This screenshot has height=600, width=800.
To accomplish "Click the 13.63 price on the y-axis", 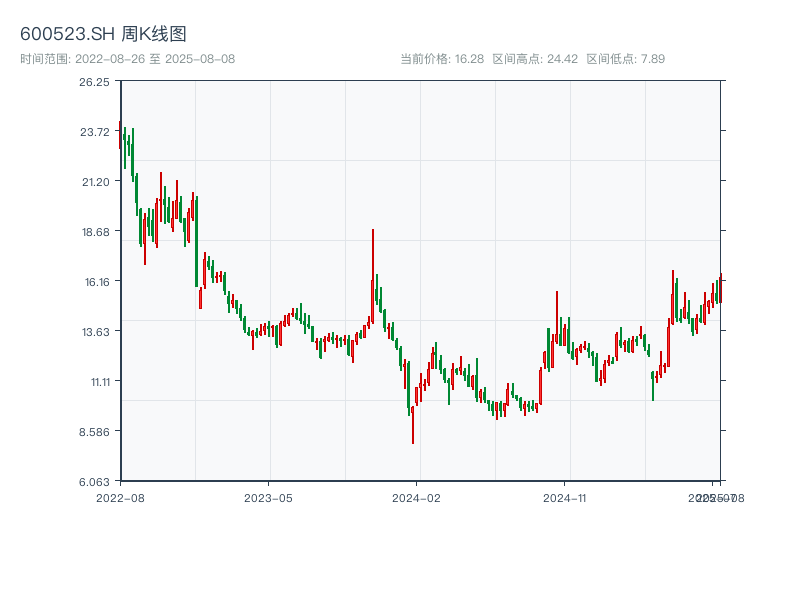I will (x=94, y=332).
